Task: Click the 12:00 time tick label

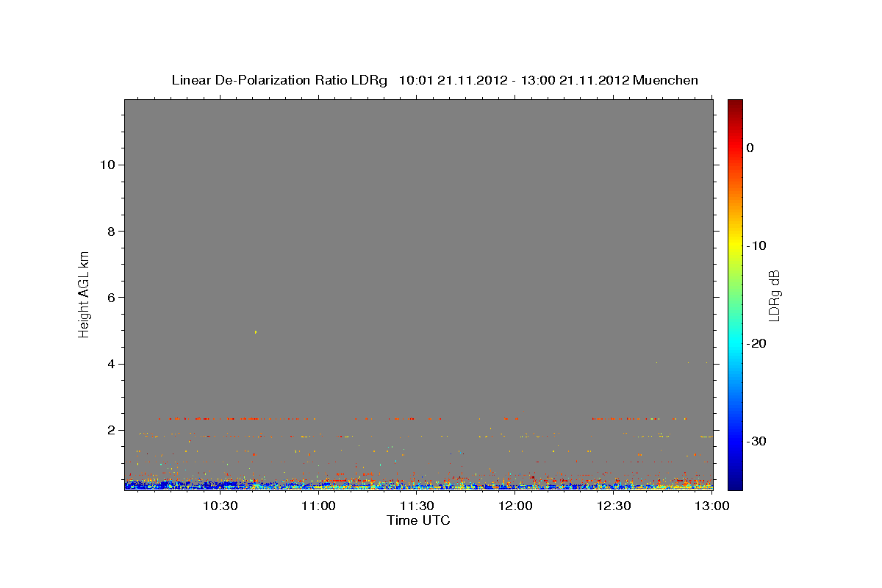Action: 516,506
